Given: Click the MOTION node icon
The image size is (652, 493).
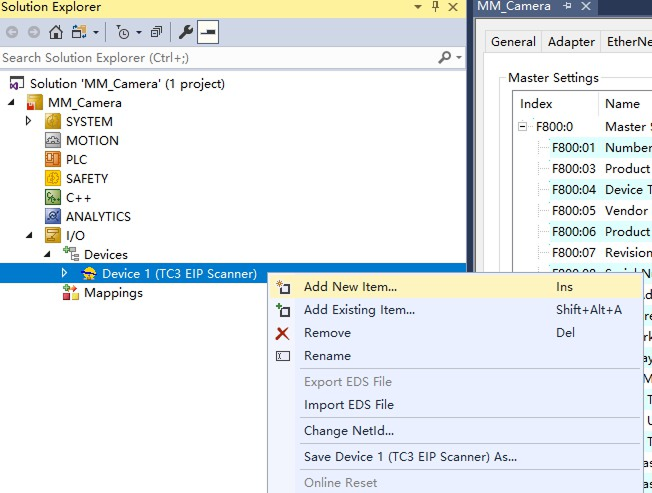Looking at the screenshot, I should pos(53,141).
